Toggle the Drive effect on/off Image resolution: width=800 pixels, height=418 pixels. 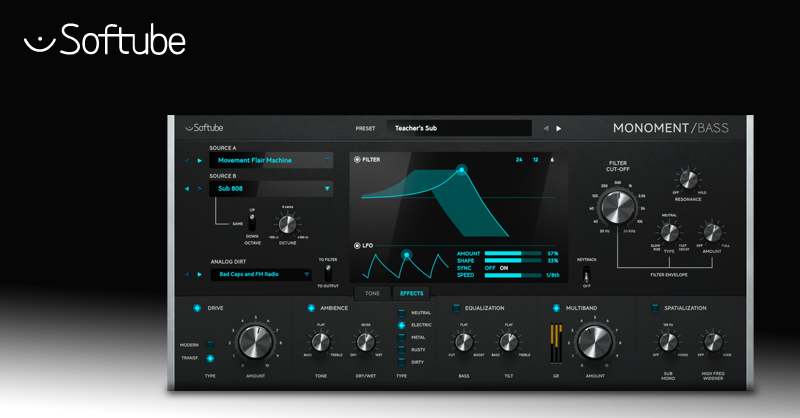(197, 308)
